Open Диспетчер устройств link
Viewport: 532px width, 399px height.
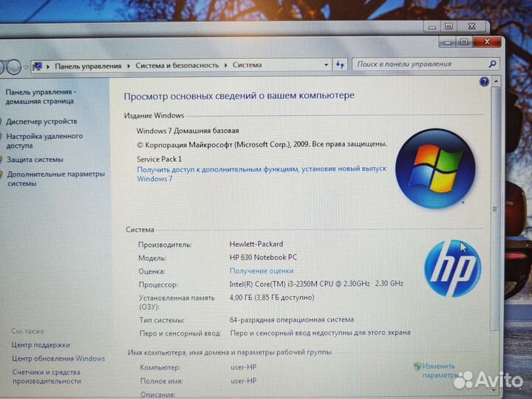click(x=41, y=121)
